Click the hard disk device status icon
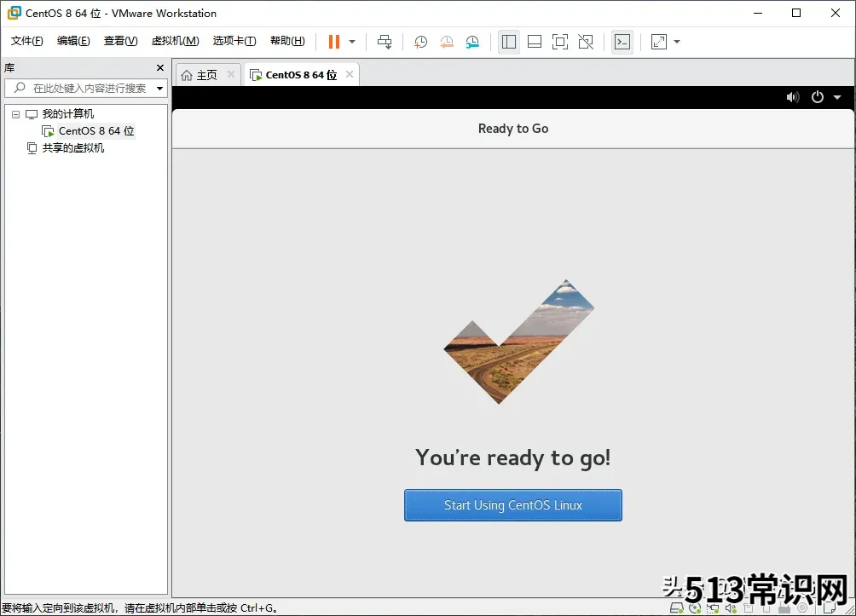The image size is (856, 616). click(x=677, y=608)
